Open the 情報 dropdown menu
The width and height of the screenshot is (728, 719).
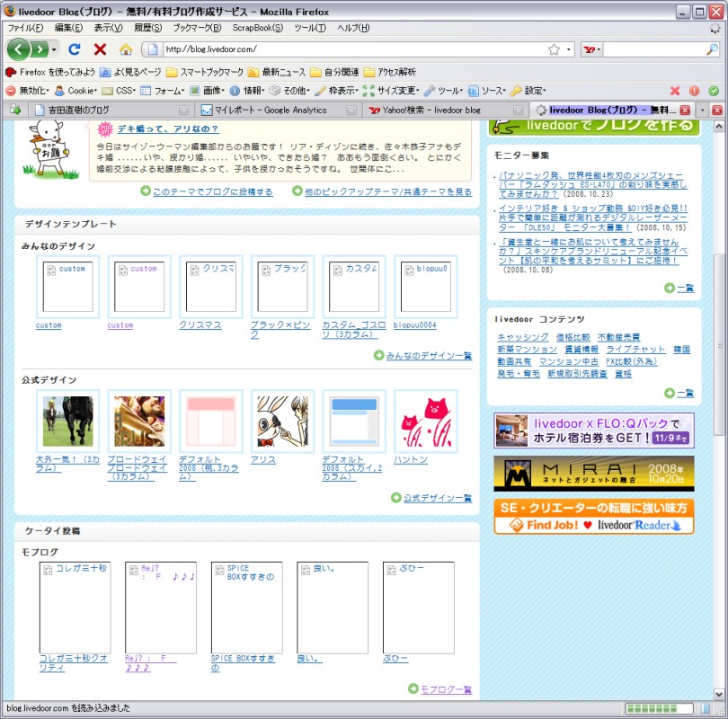pos(247,91)
